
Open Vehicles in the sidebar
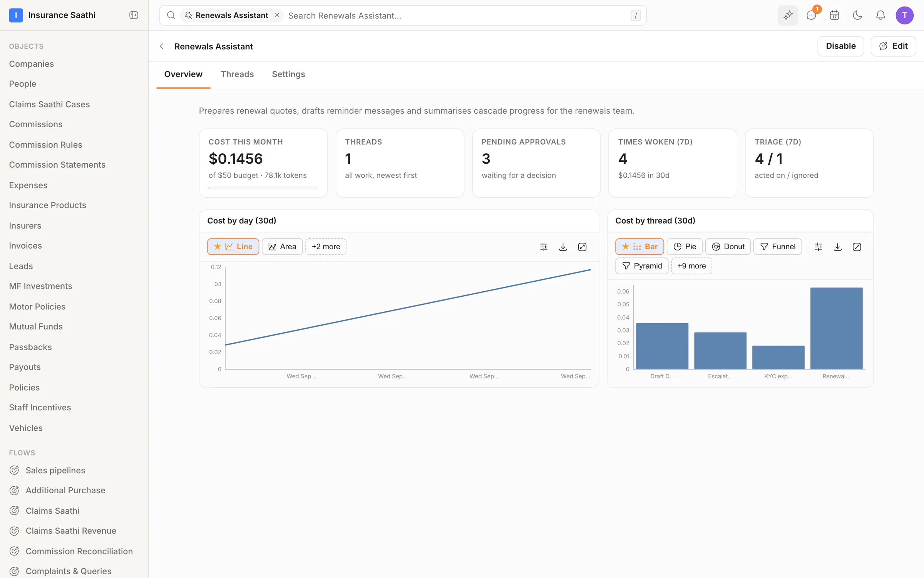tap(26, 428)
